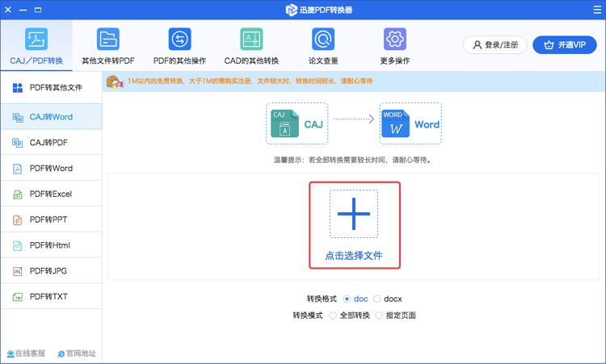Screen dimensions: 606x364
Task: Select PDF转Excel text in the sidebar
Action: pyautogui.click(x=51, y=195)
